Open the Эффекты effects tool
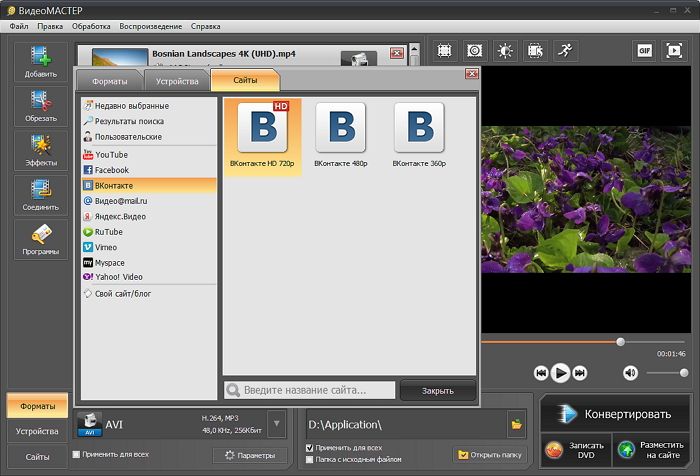Image resolution: width=700 pixels, height=476 pixels. 41,150
